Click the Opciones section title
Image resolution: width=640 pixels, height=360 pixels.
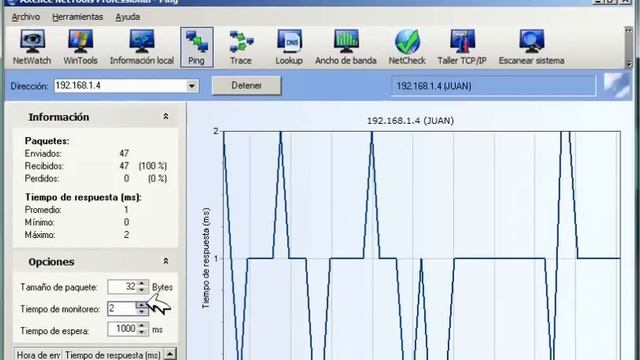(x=51, y=262)
